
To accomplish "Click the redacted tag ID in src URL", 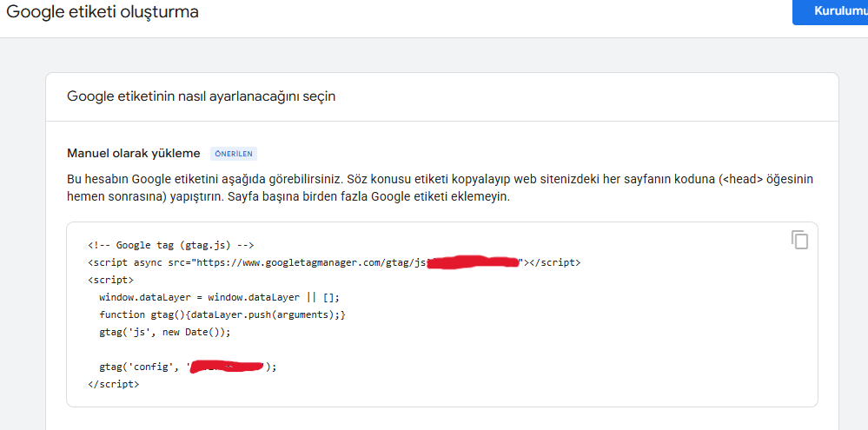I will pos(475,261).
